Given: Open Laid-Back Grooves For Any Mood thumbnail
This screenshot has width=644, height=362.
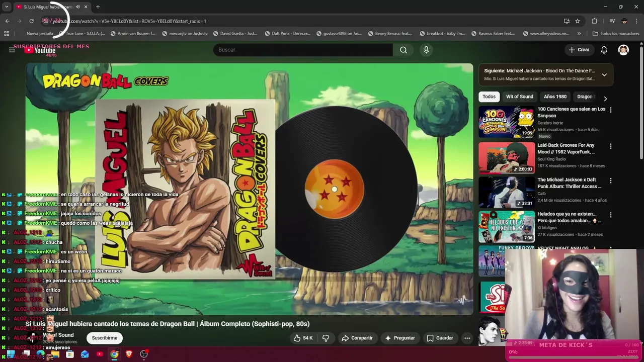Looking at the screenshot, I should (506, 158).
